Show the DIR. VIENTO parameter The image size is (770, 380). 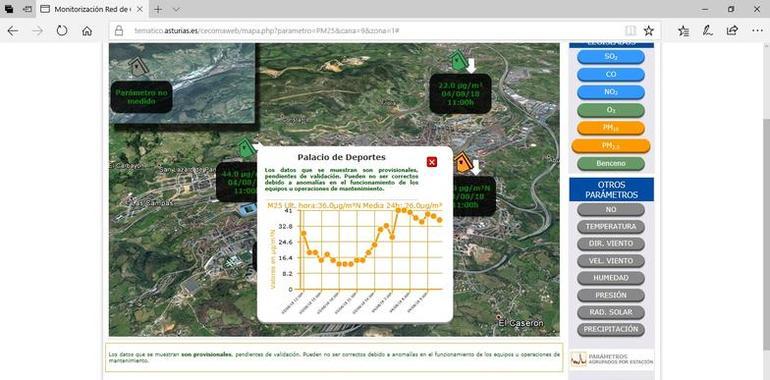point(611,244)
